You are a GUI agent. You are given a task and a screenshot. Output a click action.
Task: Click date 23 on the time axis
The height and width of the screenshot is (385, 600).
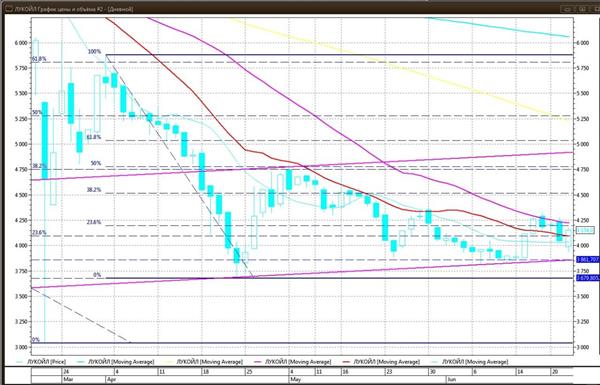(389, 372)
